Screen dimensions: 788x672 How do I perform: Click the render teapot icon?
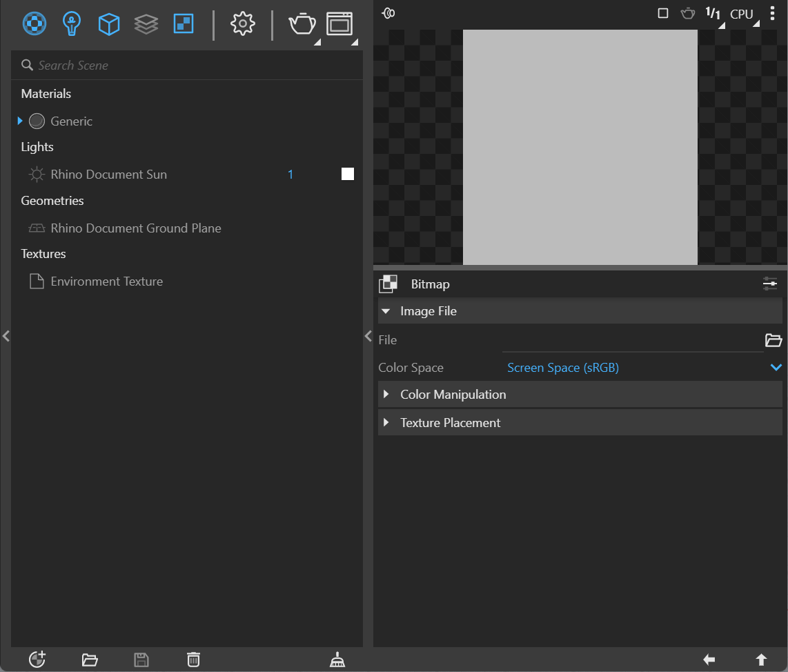click(302, 23)
